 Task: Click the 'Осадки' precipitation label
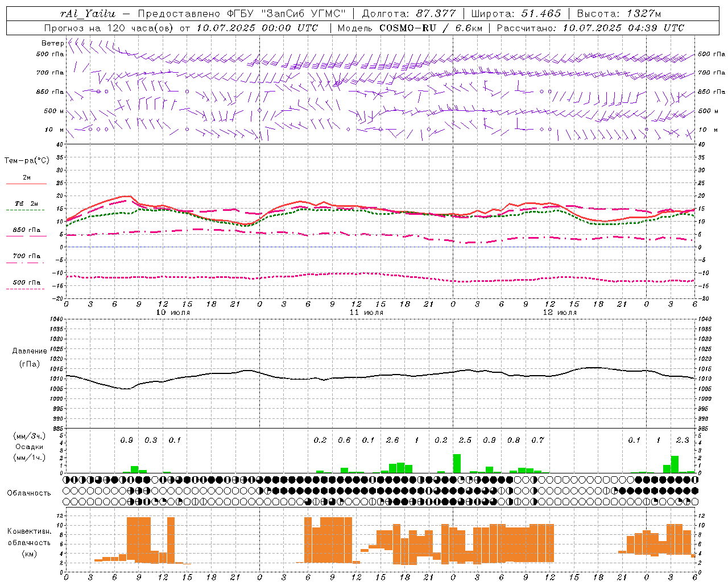(30, 447)
